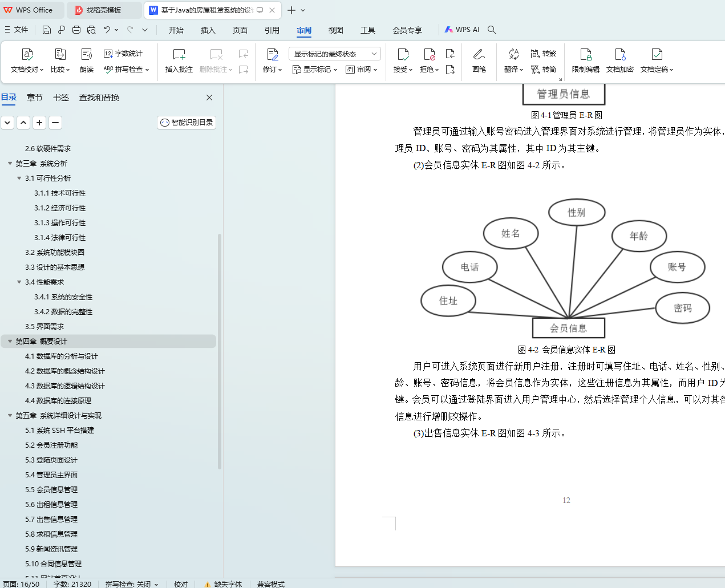The image size is (725, 588).
Task: Jump to 5.10 合同信息管理 heading
Action: point(54,564)
